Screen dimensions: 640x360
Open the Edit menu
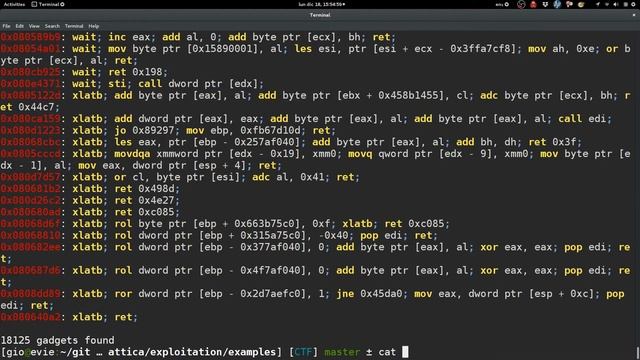tap(20, 26)
